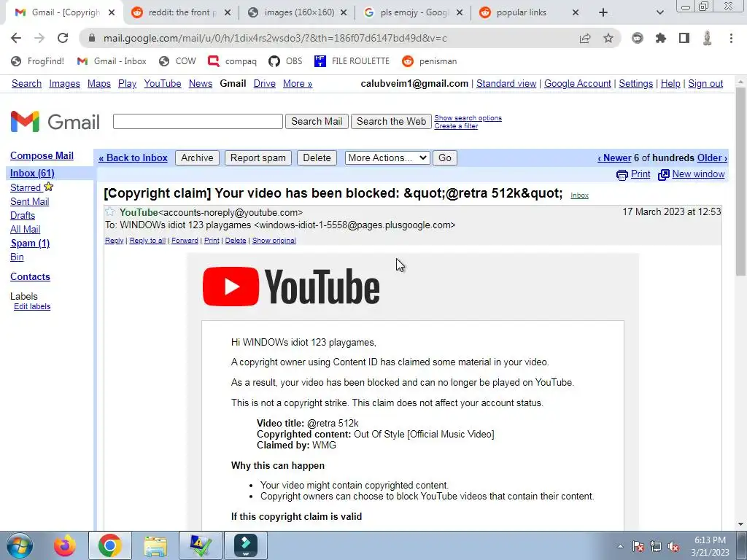Screen dimensions: 747x560
Task: Open Spam (1) folder
Action: point(30,243)
